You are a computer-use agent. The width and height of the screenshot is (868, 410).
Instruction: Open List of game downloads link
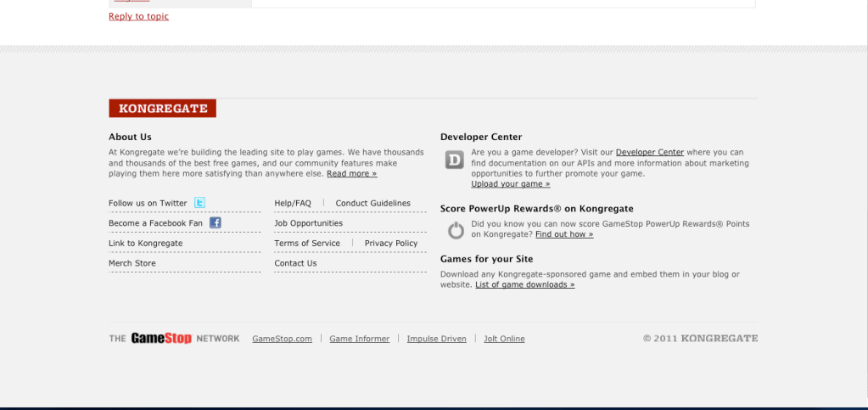click(524, 284)
